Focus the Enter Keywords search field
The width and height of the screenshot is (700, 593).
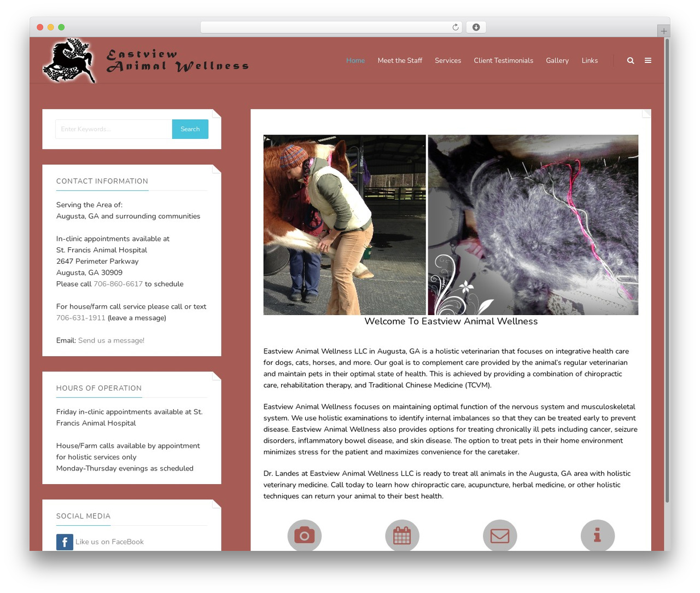[x=114, y=129]
